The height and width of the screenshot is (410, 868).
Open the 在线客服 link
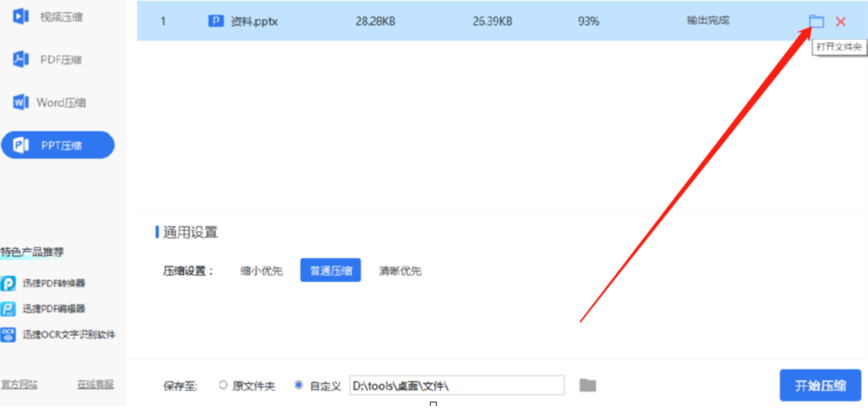[95, 385]
